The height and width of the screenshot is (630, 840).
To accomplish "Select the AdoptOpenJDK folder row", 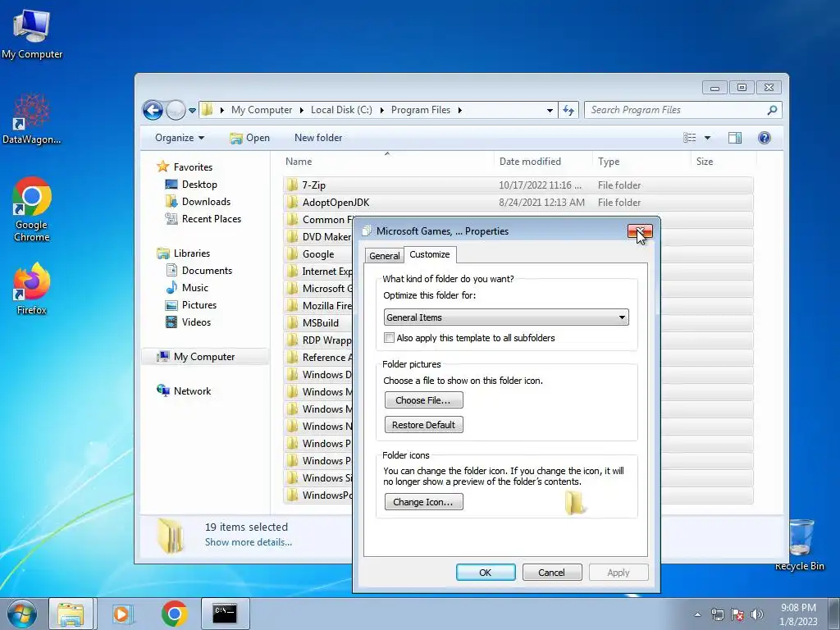I will pyautogui.click(x=518, y=203).
